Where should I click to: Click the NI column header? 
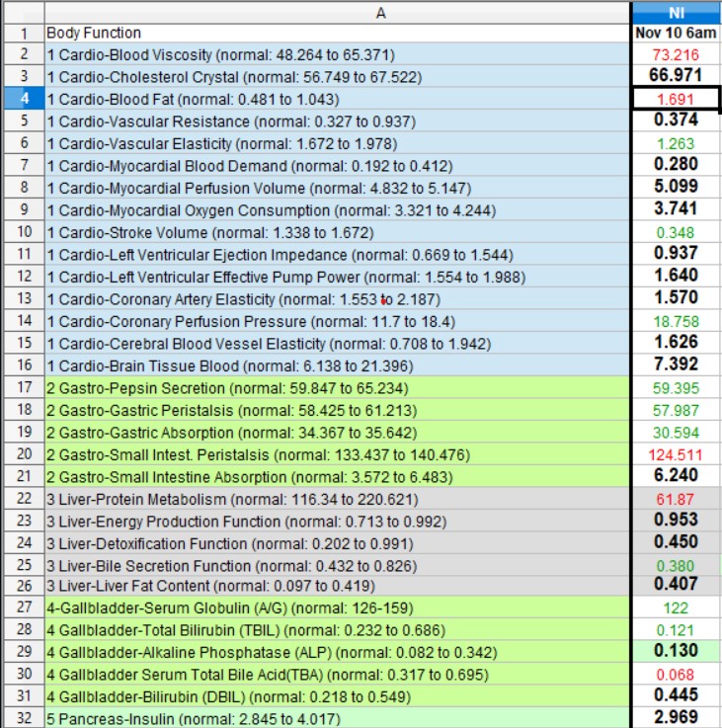tap(676, 12)
